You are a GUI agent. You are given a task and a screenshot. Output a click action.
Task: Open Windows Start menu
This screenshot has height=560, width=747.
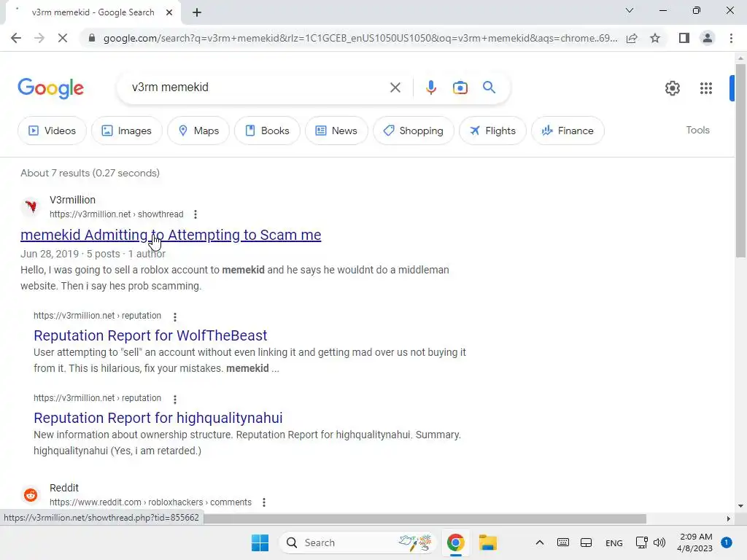pos(260,542)
